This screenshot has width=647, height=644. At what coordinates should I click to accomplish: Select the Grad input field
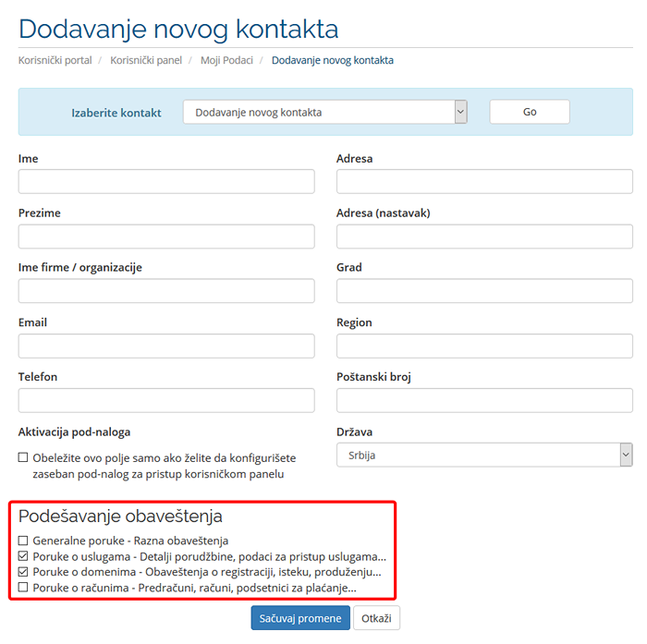pos(484,292)
